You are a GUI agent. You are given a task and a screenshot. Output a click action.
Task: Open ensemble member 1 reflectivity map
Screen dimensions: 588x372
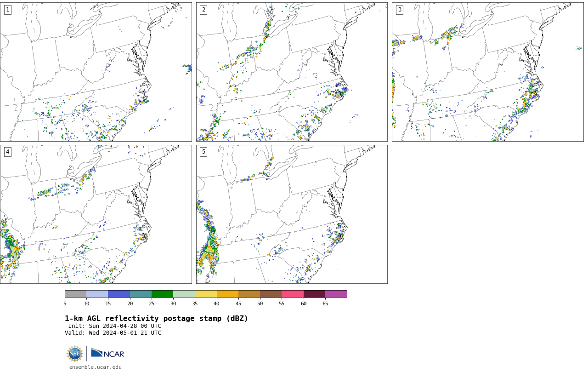[96, 72]
